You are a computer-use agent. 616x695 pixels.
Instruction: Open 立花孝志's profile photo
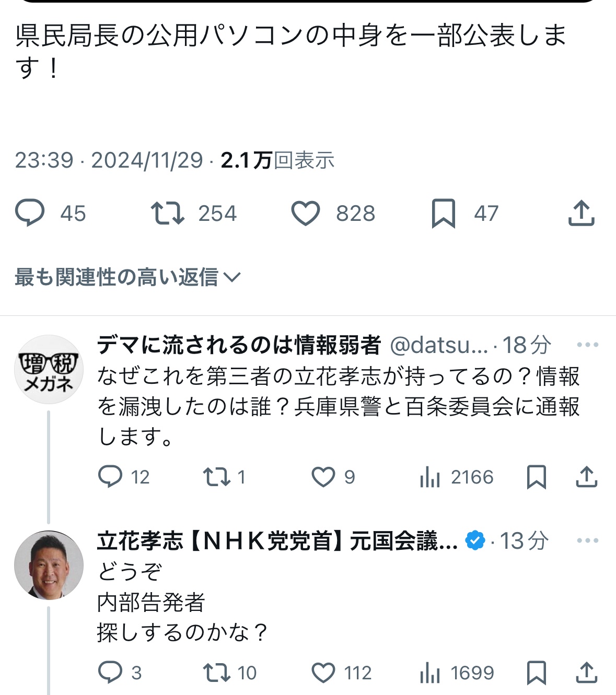point(49,565)
